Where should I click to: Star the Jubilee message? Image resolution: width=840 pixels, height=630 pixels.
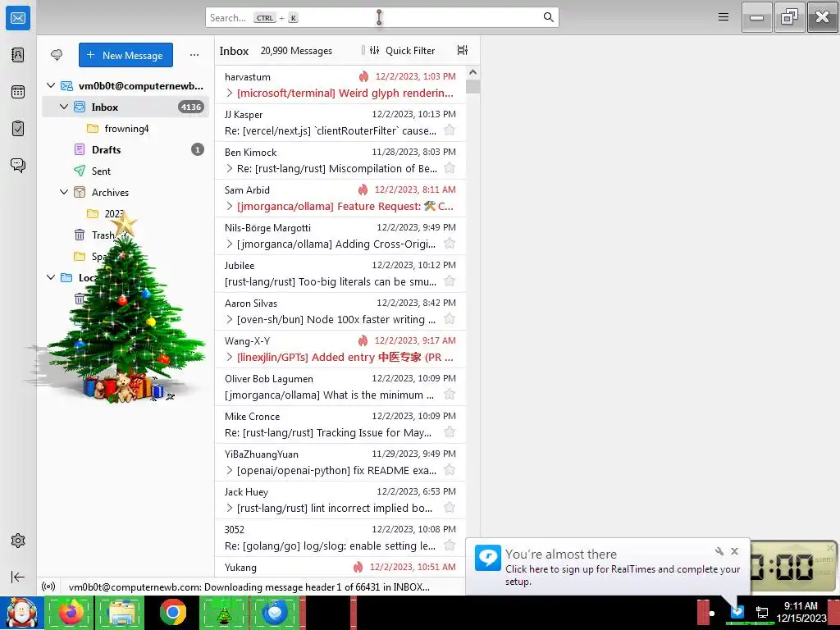tap(450, 281)
